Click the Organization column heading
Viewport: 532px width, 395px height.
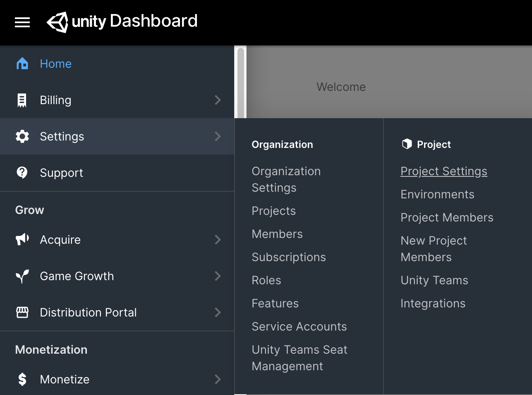click(x=283, y=144)
